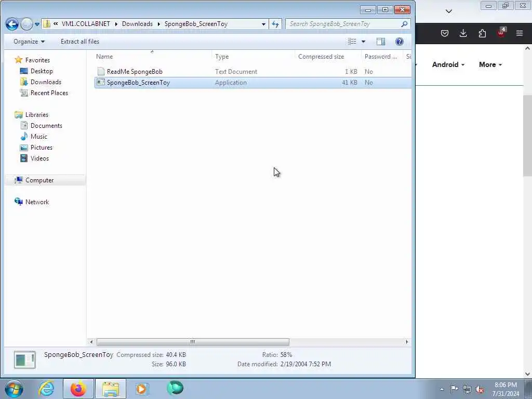This screenshot has height=399, width=532.
Task: Sort files by Type column
Action: tap(254, 57)
